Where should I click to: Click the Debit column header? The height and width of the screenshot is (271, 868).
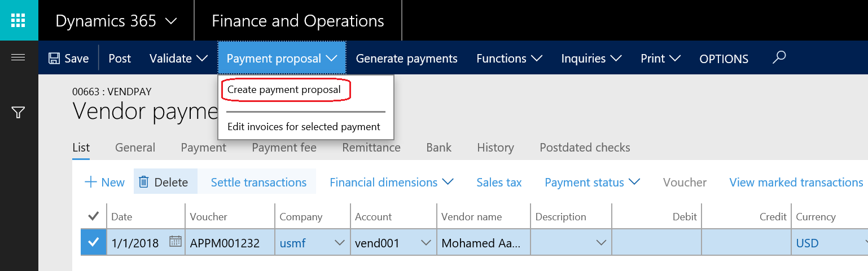pyautogui.click(x=685, y=217)
